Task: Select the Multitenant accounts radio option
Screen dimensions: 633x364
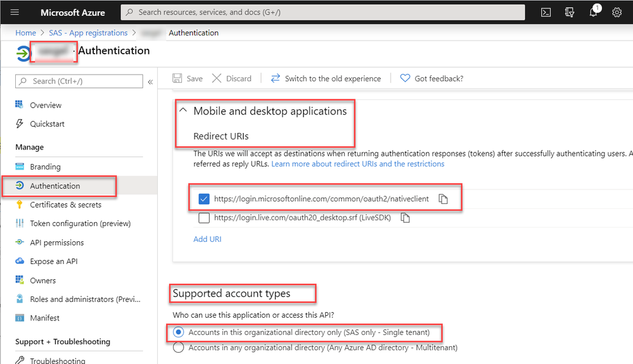Action: (x=178, y=348)
